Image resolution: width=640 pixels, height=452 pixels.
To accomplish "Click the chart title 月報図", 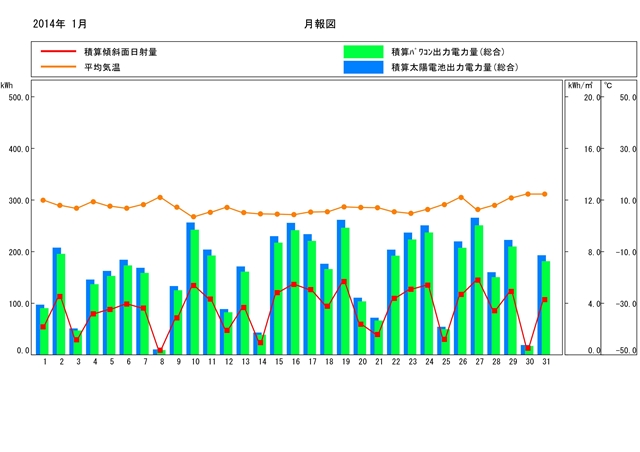I will click(320, 24).
